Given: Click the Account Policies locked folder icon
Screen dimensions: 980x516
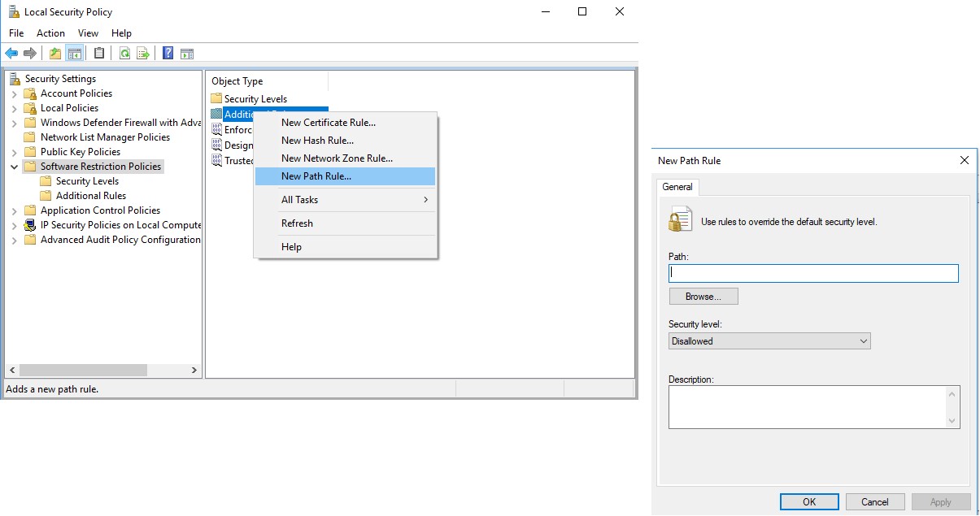Looking at the screenshot, I should point(30,93).
